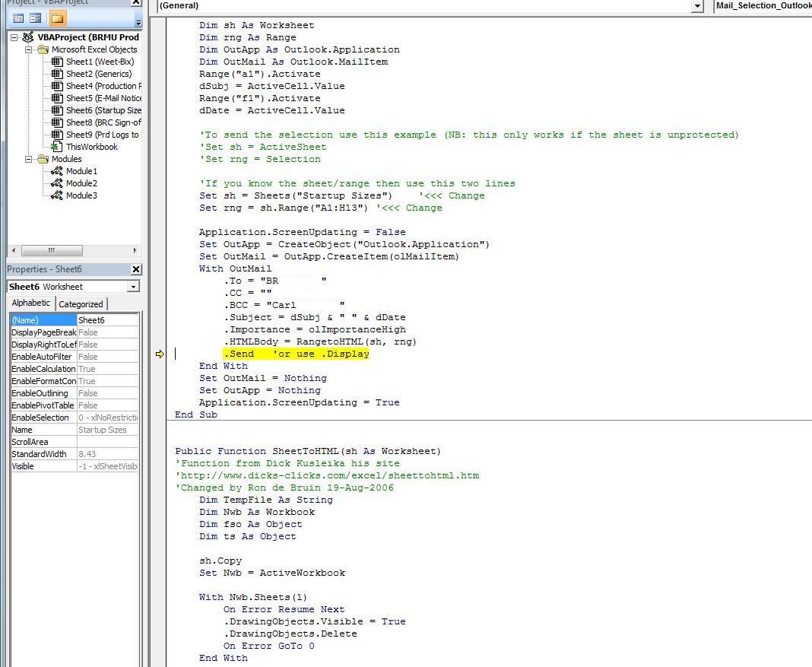Collapse the VBAProject root node
The image size is (812, 667).
(14, 37)
